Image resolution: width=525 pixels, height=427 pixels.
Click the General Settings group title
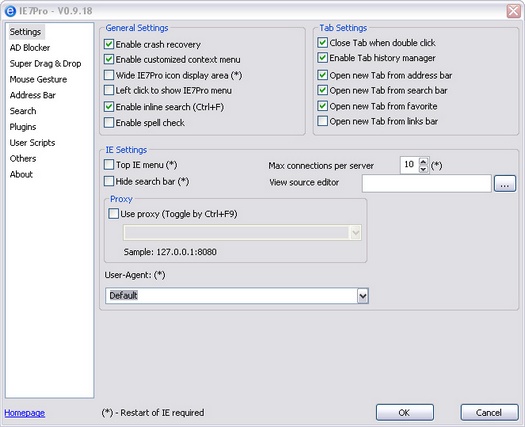(137, 28)
